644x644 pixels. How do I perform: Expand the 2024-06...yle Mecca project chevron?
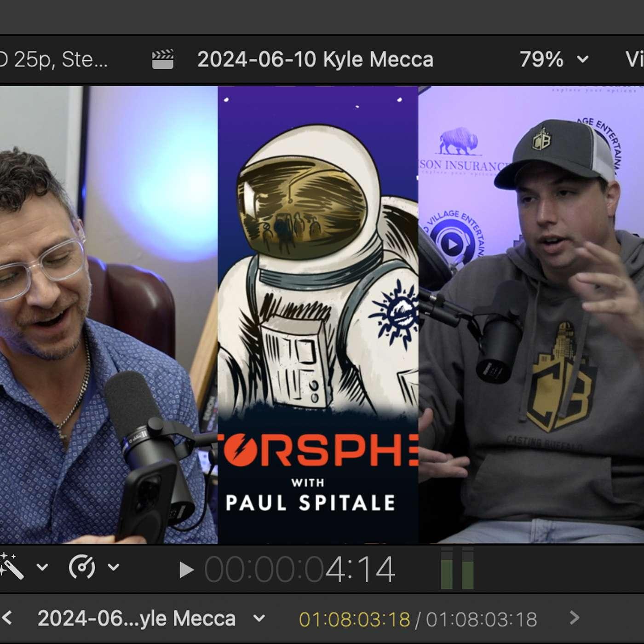[x=259, y=619]
